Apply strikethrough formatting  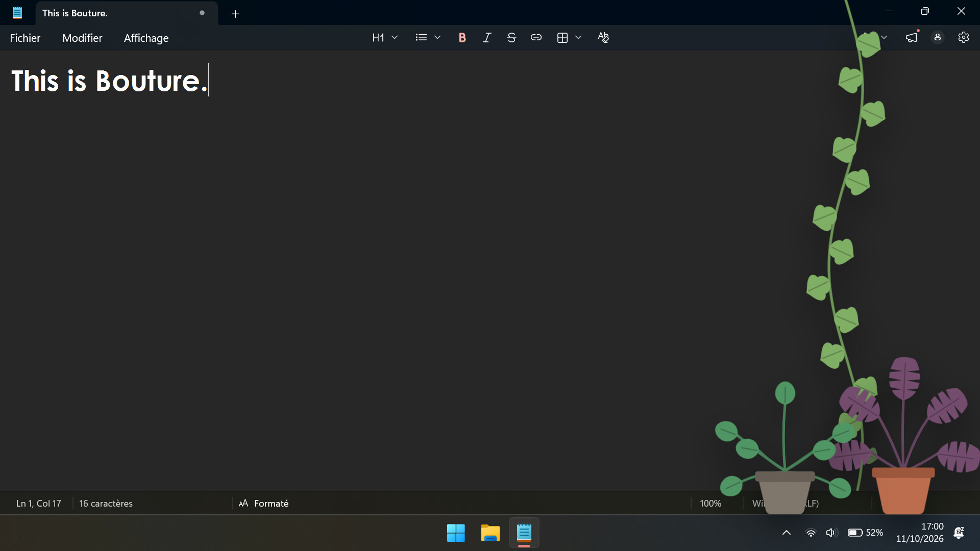511,38
